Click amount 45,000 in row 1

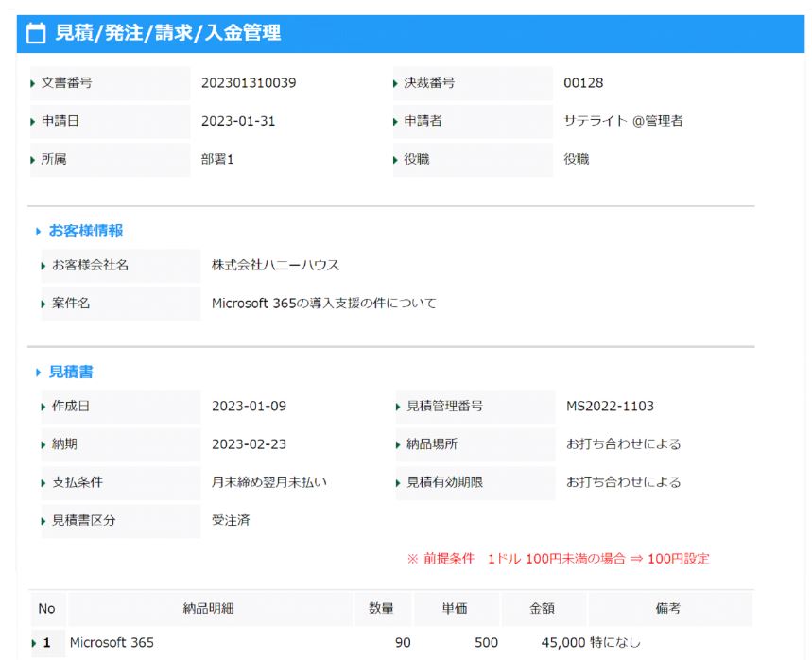click(562, 643)
